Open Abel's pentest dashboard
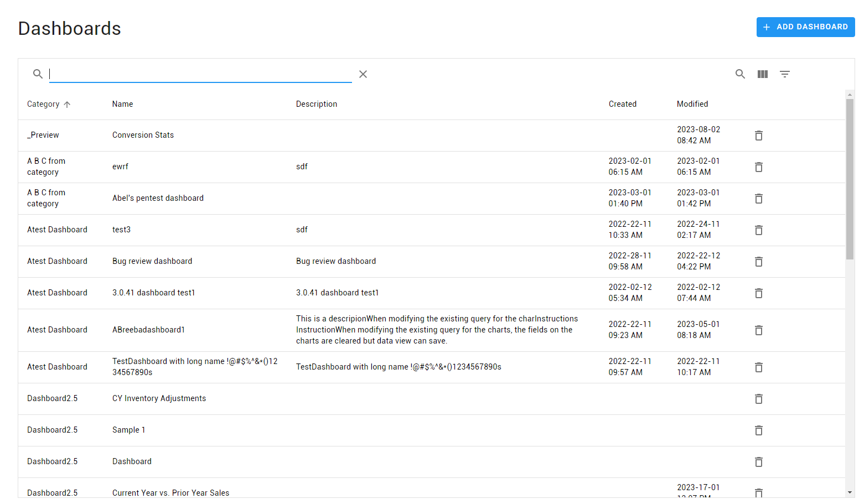The height and width of the screenshot is (504, 859). [x=158, y=198]
